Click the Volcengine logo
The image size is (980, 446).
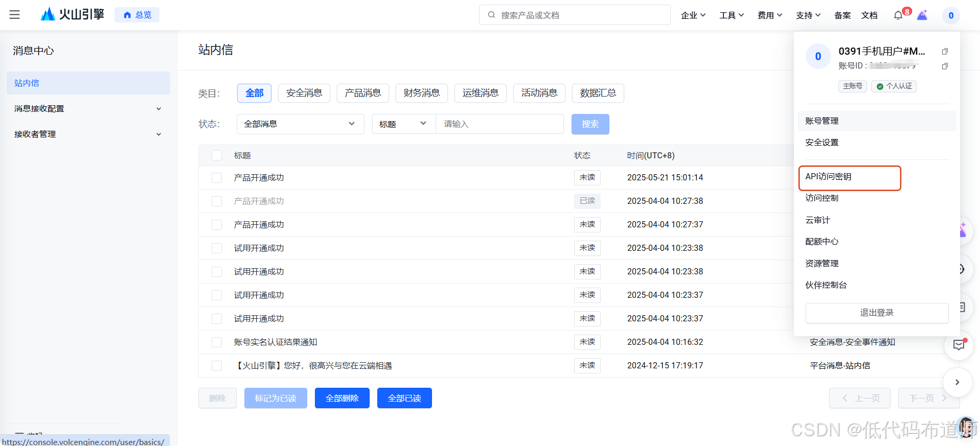(72, 14)
